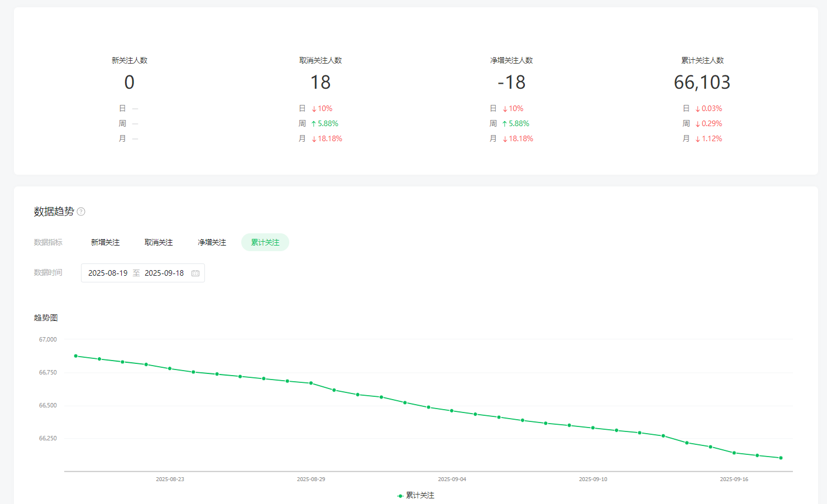Click the 取消关注人数 label
The width and height of the screenshot is (827, 504).
321,60
